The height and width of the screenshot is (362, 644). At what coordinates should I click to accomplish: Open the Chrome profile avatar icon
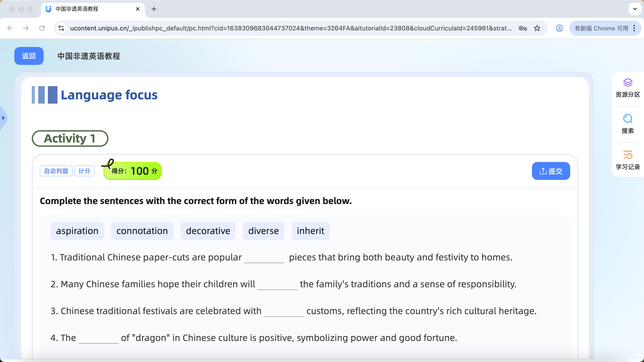pos(559,28)
